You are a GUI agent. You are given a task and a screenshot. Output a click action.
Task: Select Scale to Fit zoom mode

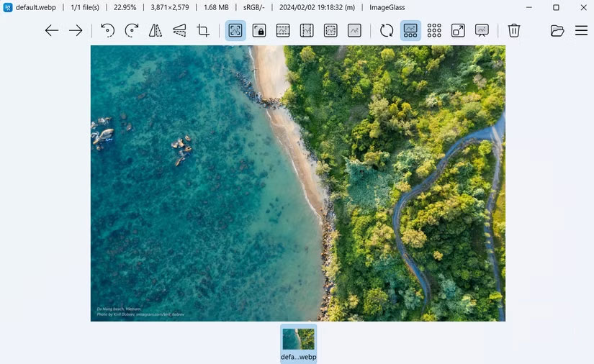(x=330, y=30)
